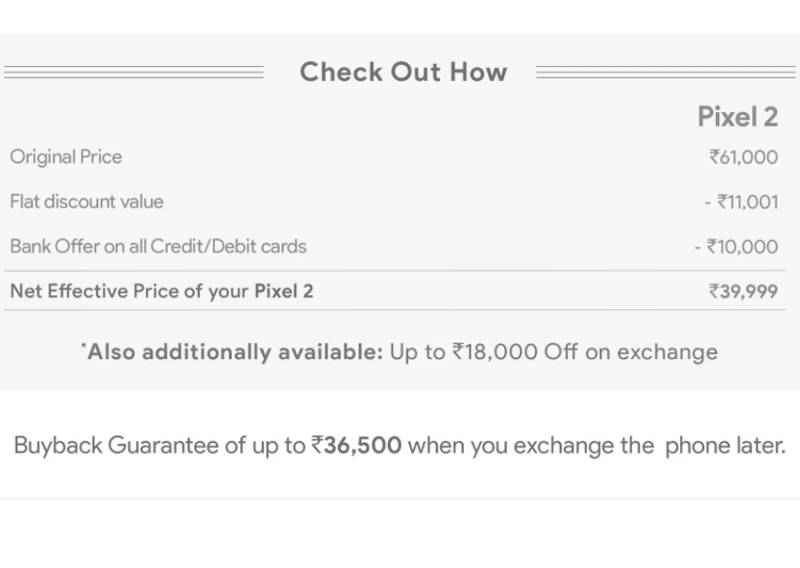Viewport: 800px width, 568px height.
Task: Click the Original Price label
Action: point(66,157)
